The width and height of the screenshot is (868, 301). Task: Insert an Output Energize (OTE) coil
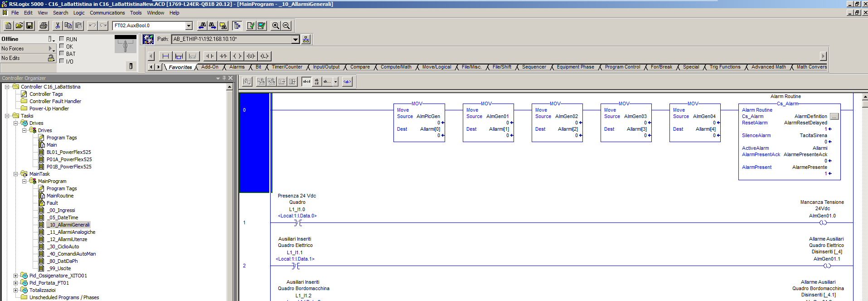pos(237,56)
